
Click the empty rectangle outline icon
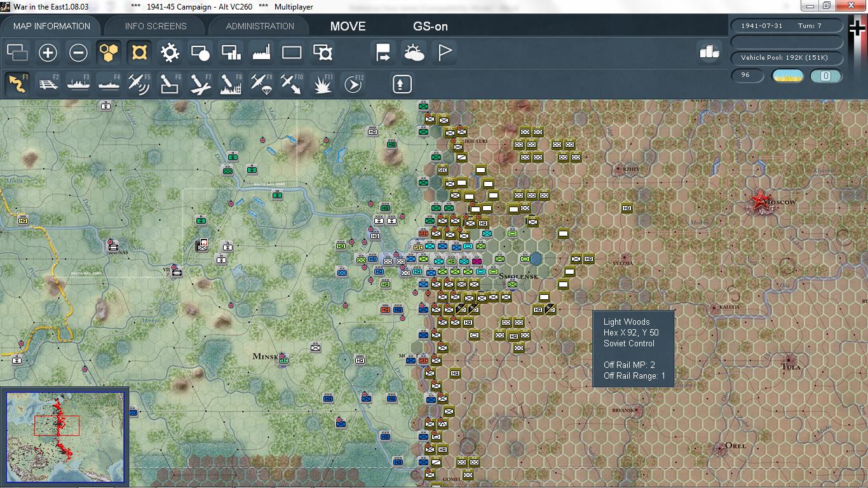292,53
